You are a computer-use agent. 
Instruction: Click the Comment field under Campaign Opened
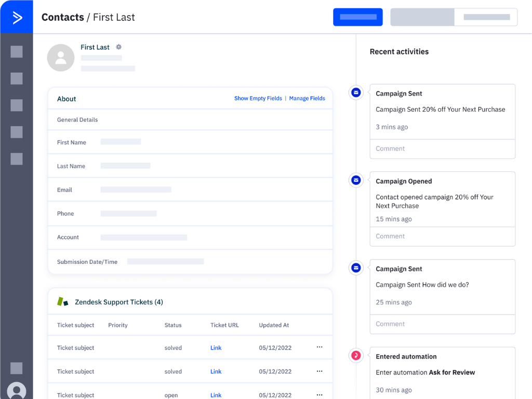(442, 236)
